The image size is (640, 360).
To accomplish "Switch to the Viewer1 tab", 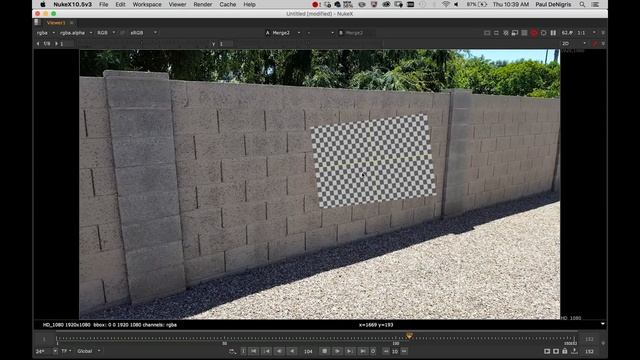I will [56, 23].
